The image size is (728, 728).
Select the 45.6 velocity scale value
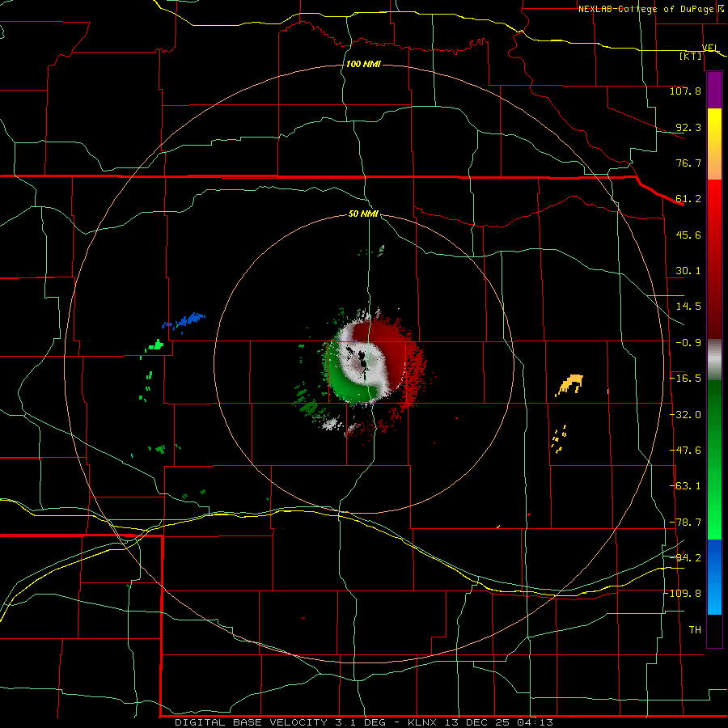click(x=688, y=235)
